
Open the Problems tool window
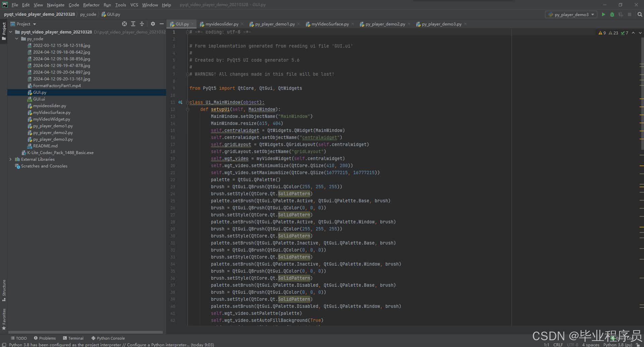45,338
